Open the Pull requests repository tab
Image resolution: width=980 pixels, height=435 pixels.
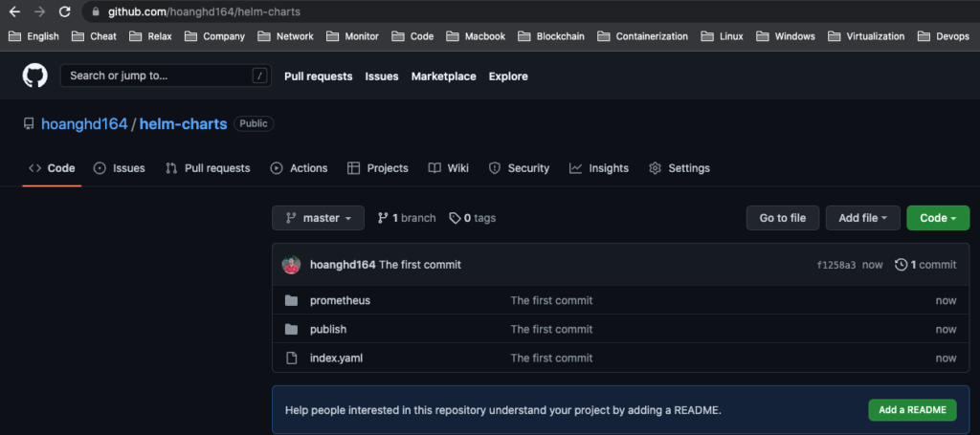(x=208, y=168)
